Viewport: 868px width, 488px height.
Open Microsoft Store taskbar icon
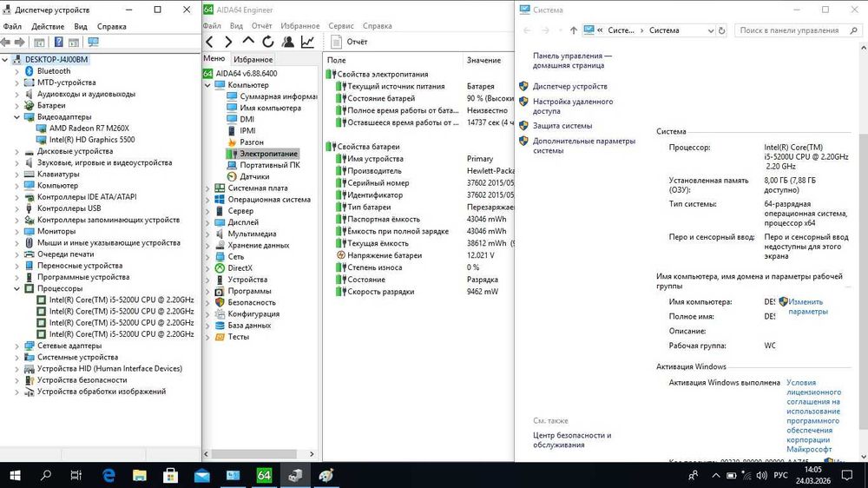170,475
